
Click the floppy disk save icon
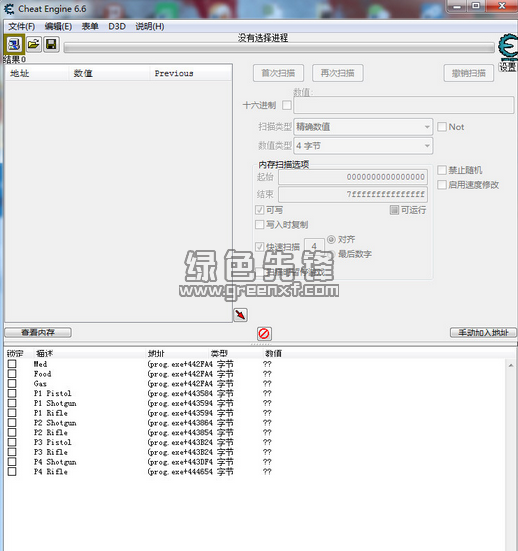[x=51, y=44]
